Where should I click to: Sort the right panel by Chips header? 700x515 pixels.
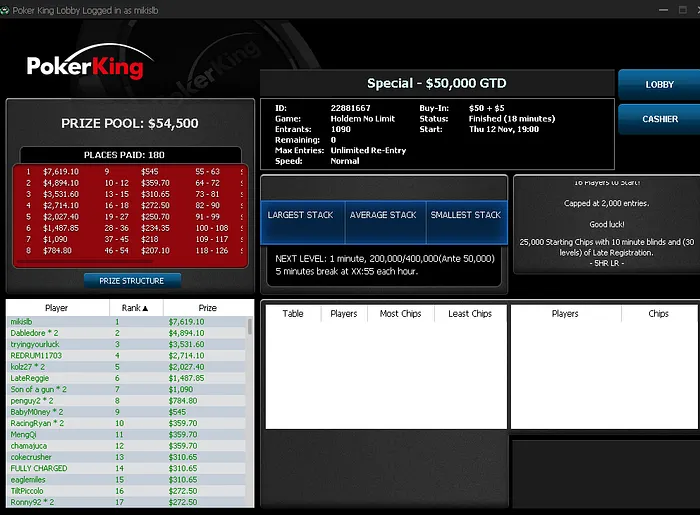[x=658, y=313]
